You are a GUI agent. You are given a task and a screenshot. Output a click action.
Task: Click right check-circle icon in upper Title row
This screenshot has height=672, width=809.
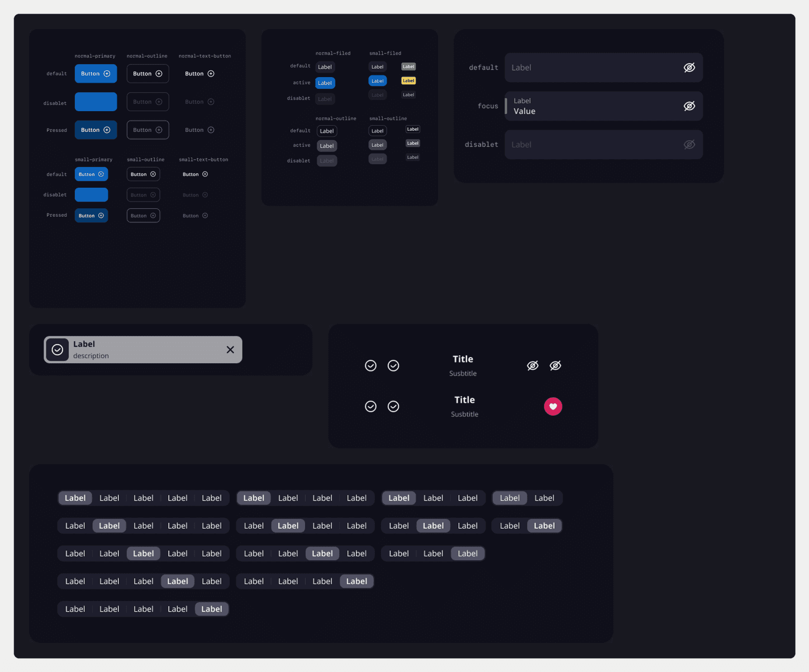[x=393, y=365]
